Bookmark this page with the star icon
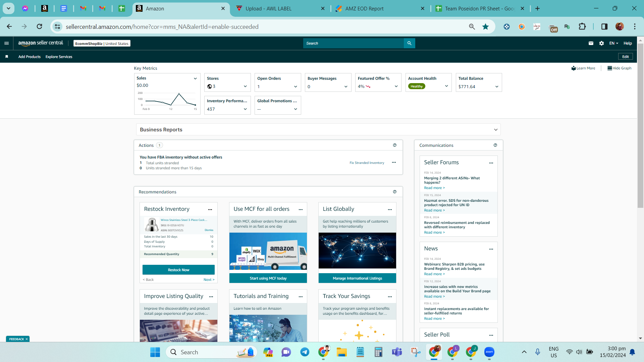Viewport: 644px width, 362px height. click(485, 26)
